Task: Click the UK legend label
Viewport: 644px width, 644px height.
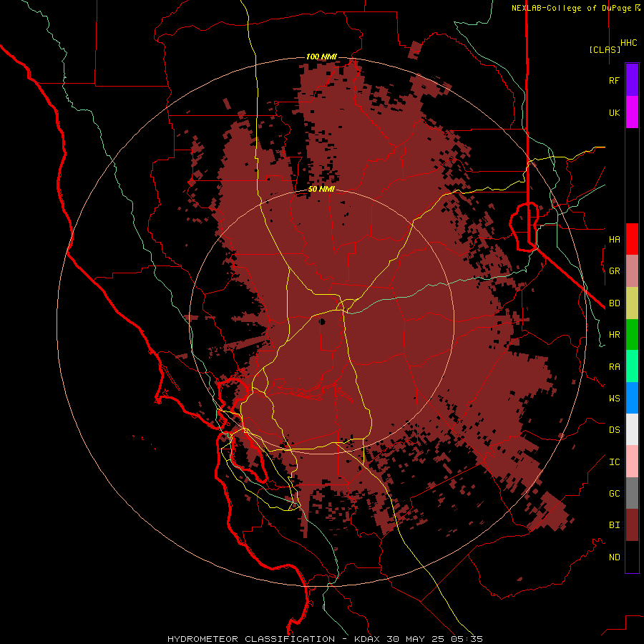Action: [x=614, y=112]
